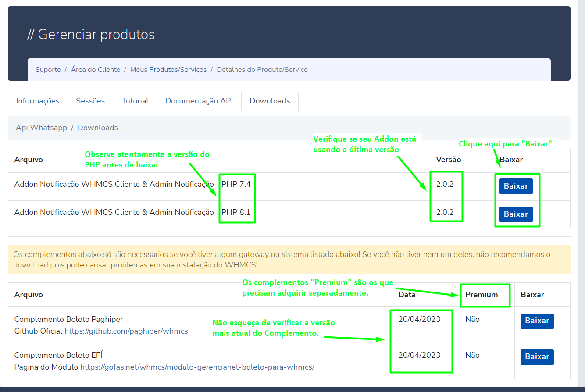The width and height of the screenshot is (585, 392).
Task: Select the Documentação API tab
Action: pyautogui.click(x=199, y=101)
